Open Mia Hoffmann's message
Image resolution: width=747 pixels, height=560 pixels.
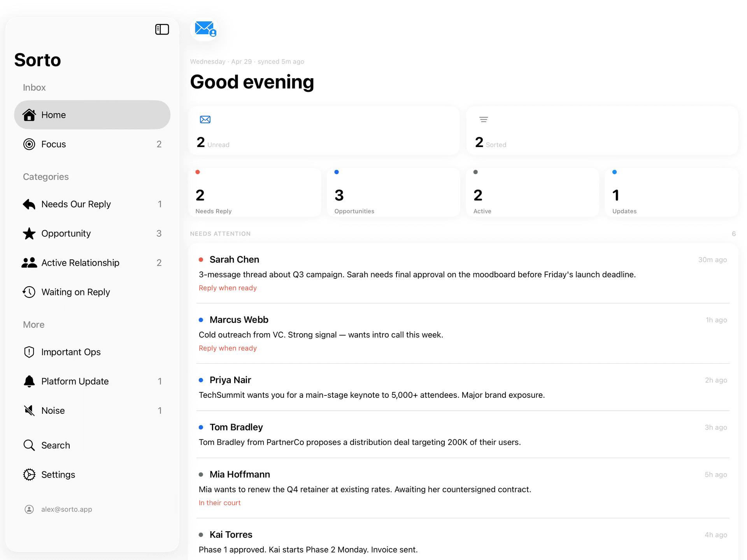click(463, 488)
